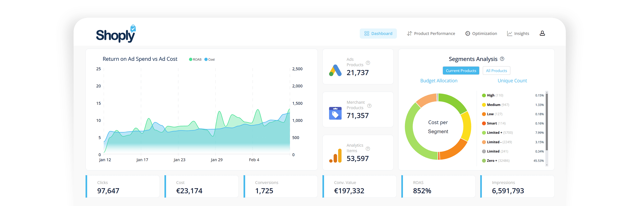Click the Google Ads logo icon
Screen dimensions: 644x206
click(x=335, y=70)
